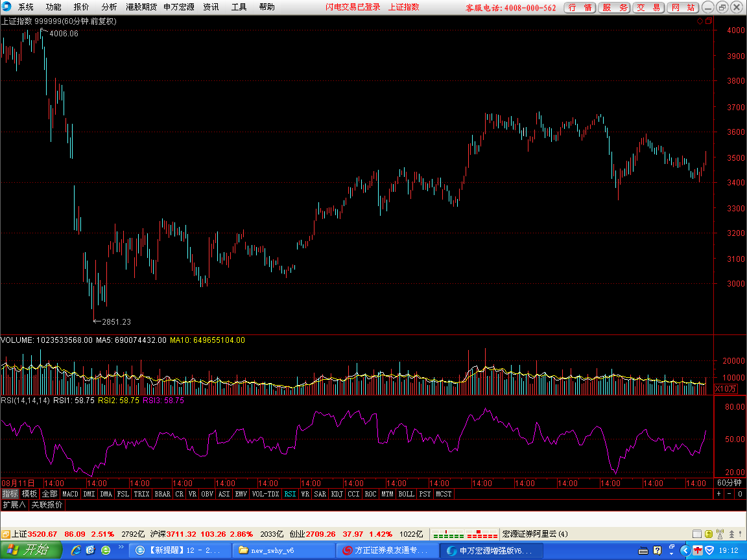Click the signal tower icon in status bar
The width and height of the screenshot is (747, 560).
click(x=720, y=534)
